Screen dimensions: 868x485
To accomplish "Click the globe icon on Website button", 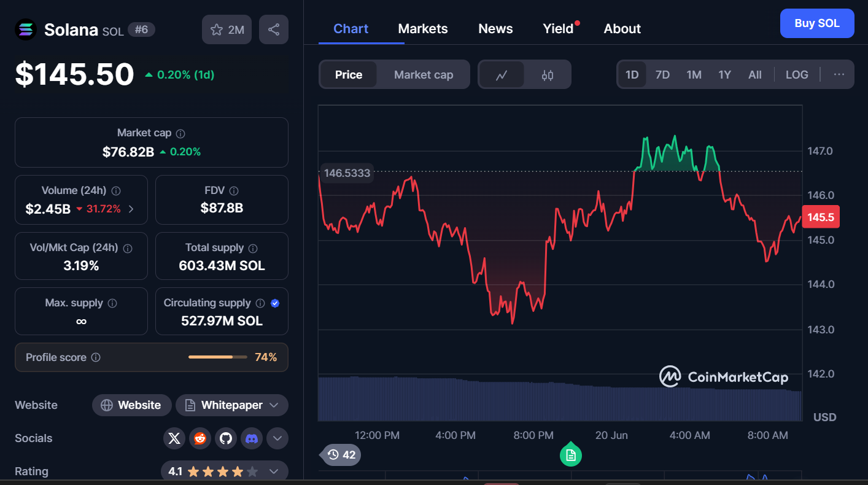I will click(x=107, y=405).
